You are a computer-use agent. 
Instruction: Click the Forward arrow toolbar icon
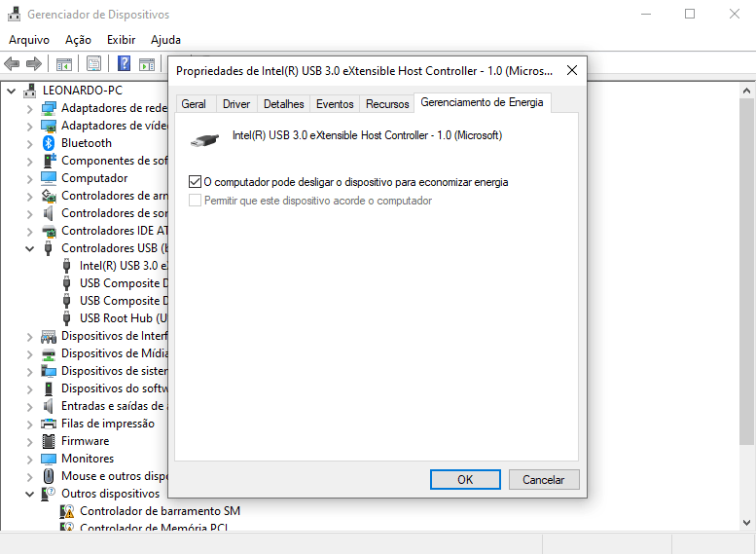tap(34, 63)
